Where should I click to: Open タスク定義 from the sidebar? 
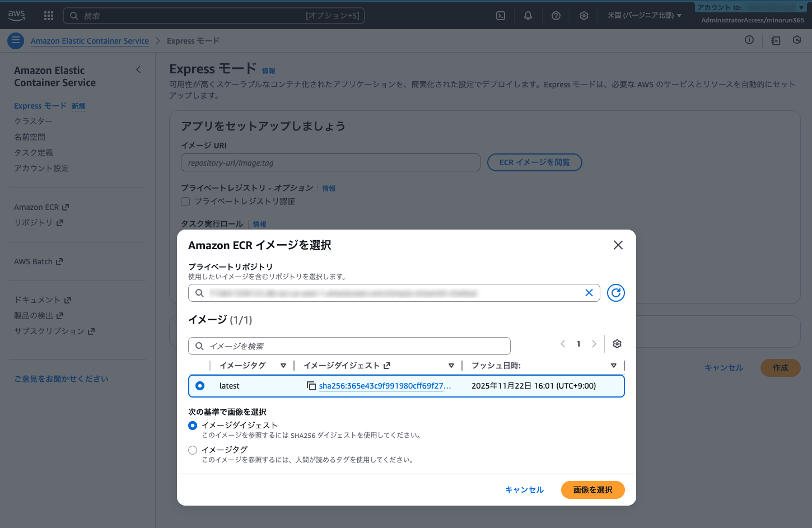tap(34, 152)
